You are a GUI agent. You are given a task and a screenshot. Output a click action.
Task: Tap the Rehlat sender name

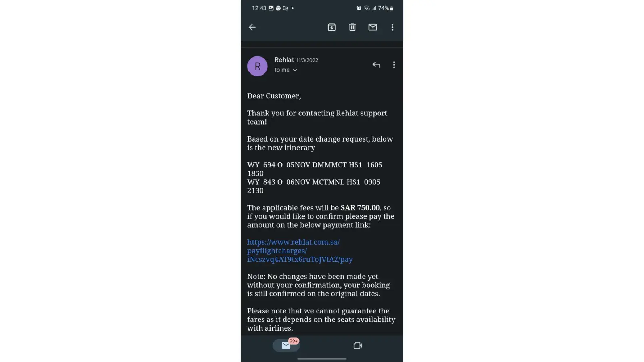point(284,60)
